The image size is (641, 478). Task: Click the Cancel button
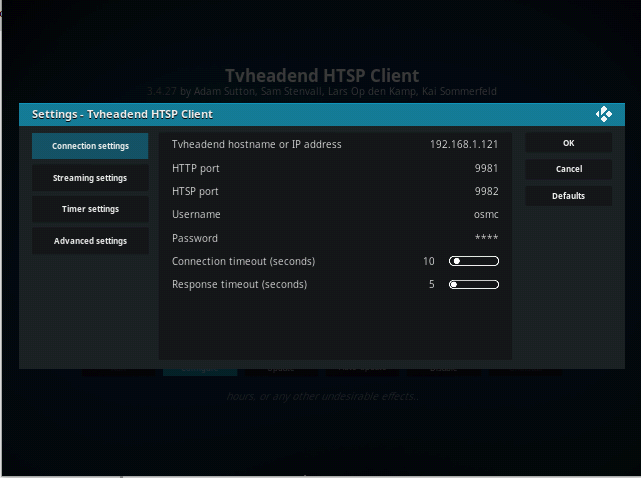(568, 169)
